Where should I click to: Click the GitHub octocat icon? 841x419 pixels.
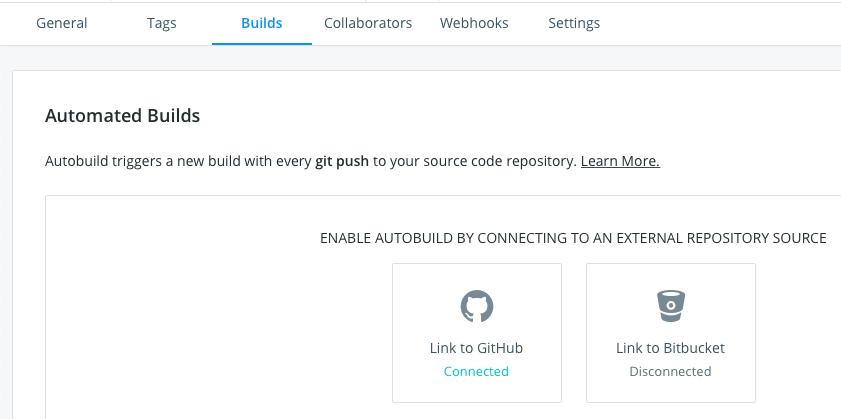[476, 306]
